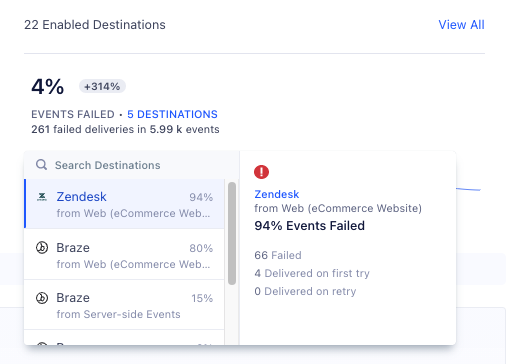Click '0 Delivered on retry'
This screenshot has height=364, width=507.
305,291
